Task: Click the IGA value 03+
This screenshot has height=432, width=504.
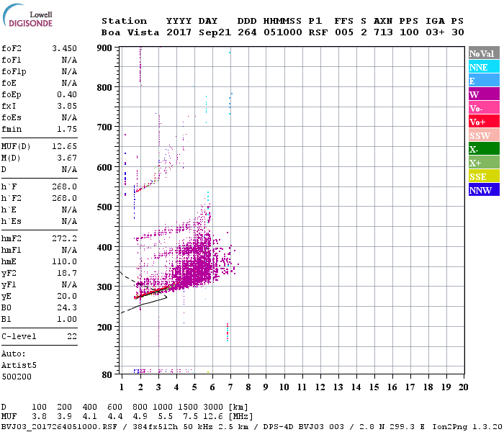Action: 435,32
